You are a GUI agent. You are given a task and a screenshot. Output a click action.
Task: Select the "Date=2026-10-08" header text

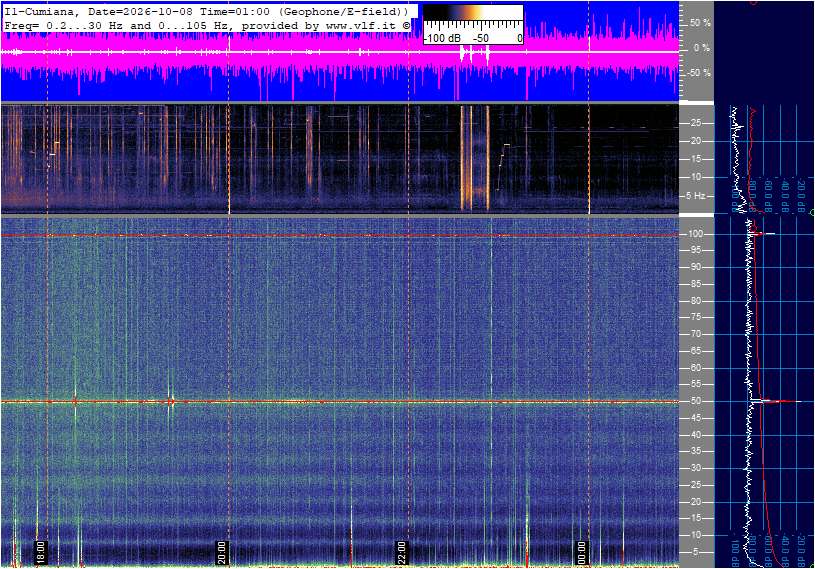pos(140,11)
